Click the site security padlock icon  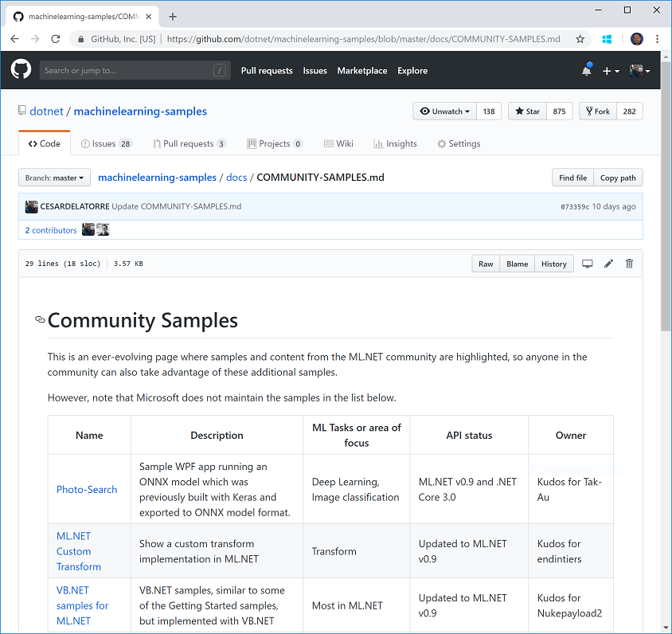pos(80,39)
